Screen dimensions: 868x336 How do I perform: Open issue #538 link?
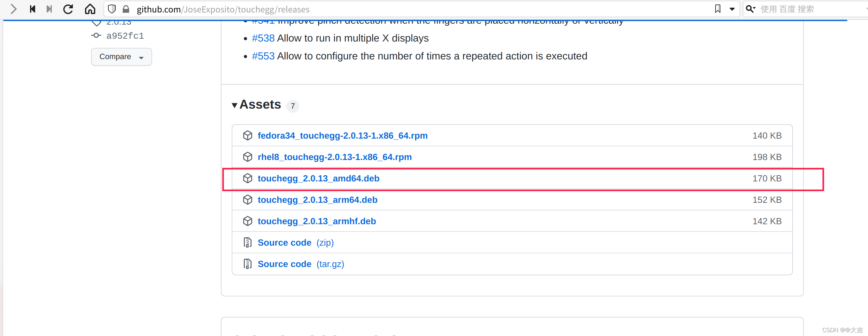point(263,38)
